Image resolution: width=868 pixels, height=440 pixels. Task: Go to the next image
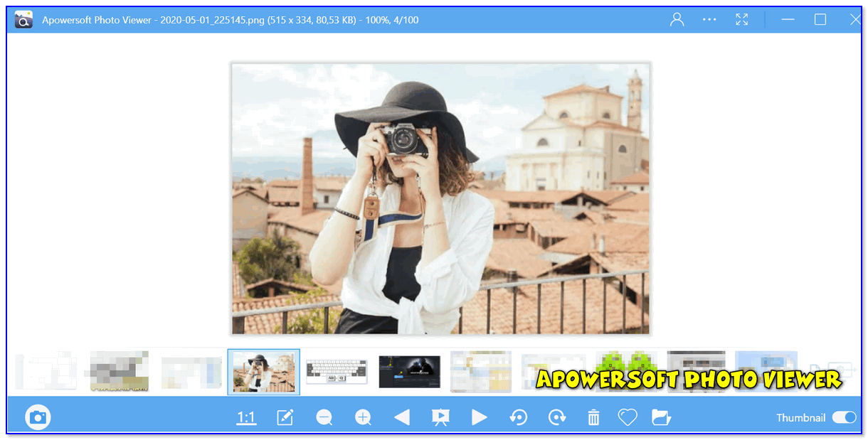pos(480,418)
